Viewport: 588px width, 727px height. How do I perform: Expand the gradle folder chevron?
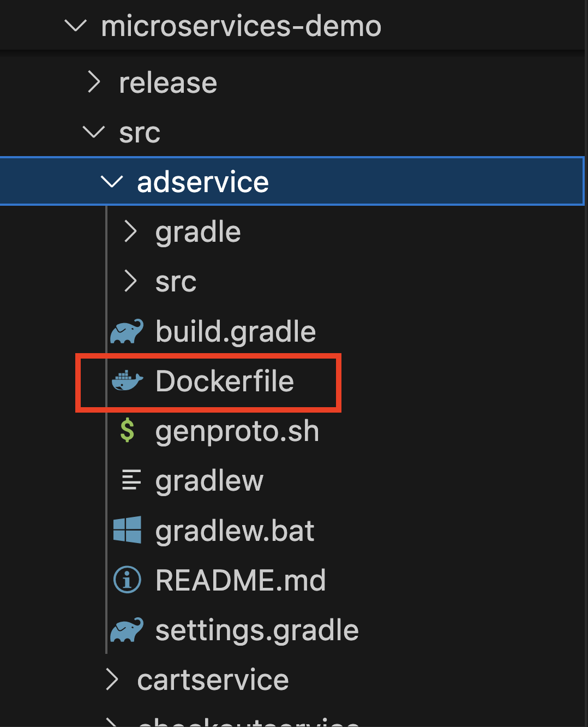(x=130, y=231)
